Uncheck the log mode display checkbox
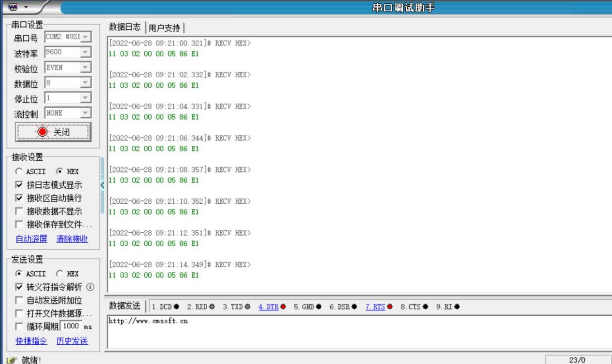612x364 pixels. [x=19, y=185]
